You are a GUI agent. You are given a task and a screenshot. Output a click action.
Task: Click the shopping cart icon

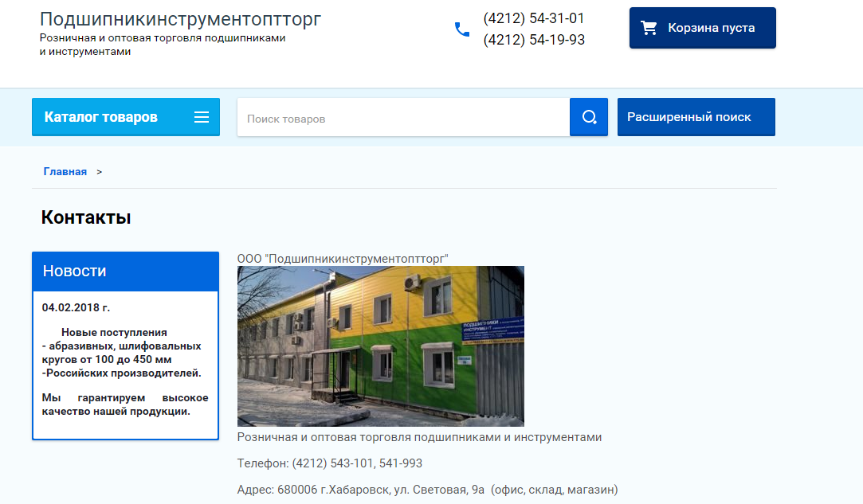(649, 28)
